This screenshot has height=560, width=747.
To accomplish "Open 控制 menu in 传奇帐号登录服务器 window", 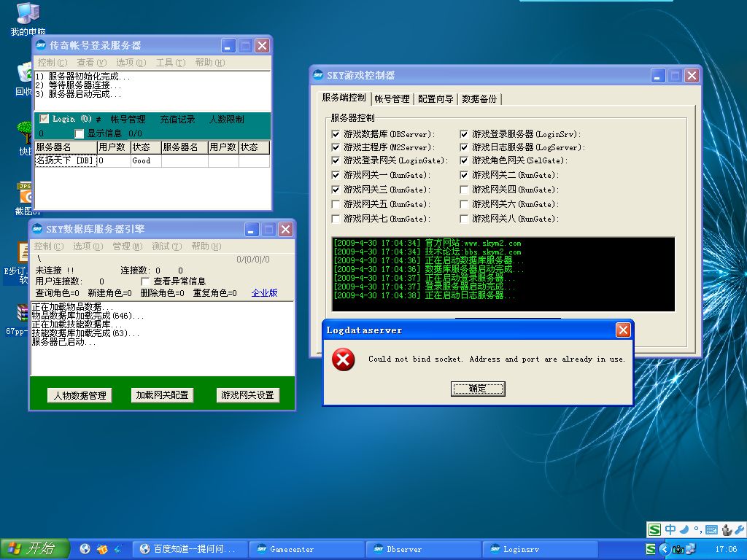I will [x=53, y=63].
